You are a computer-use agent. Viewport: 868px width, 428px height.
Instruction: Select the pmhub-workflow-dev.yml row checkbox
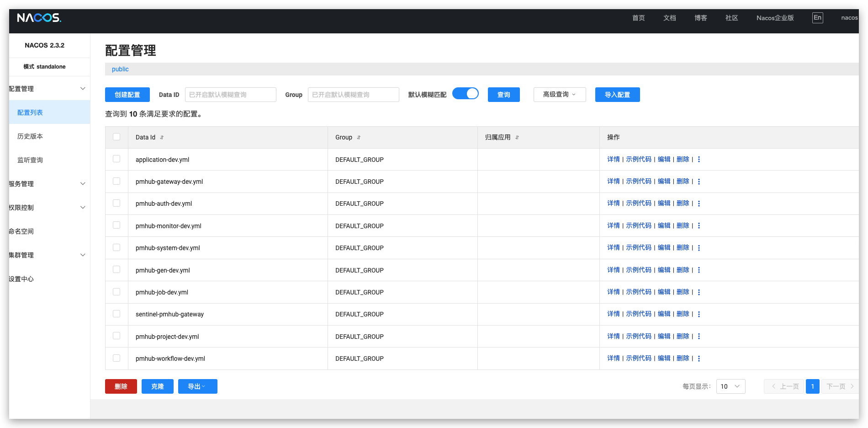coord(116,358)
